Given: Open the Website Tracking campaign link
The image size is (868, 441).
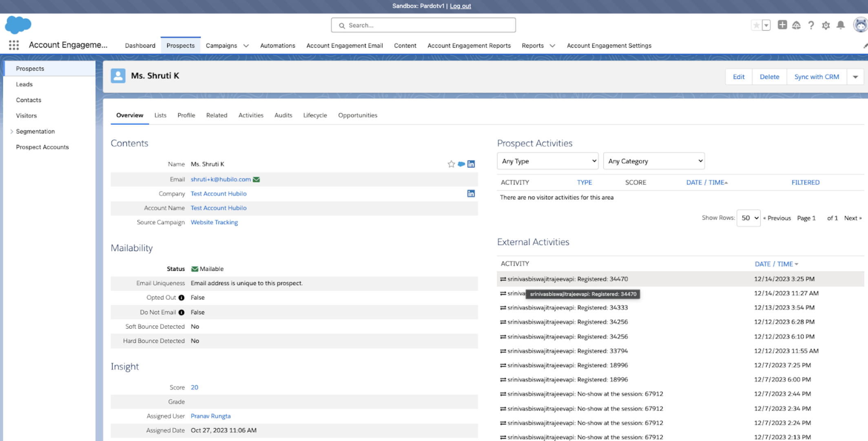Looking at the screenshot, I should (x=214, y=222).
